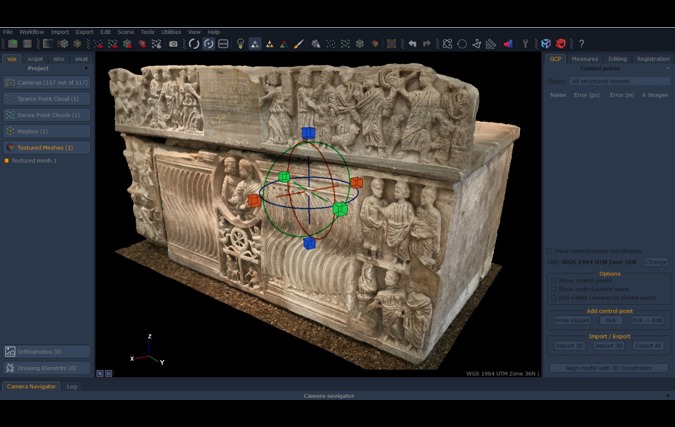675x427 pixels.
Task: Click the highlighted white triangle mesh icon
Action: tap(255, 44)
